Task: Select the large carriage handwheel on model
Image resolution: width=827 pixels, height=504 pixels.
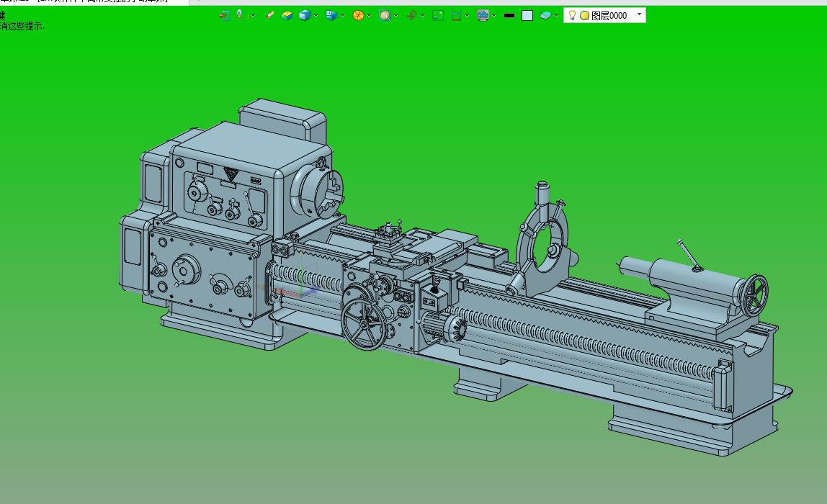Action: pos(364,324)
